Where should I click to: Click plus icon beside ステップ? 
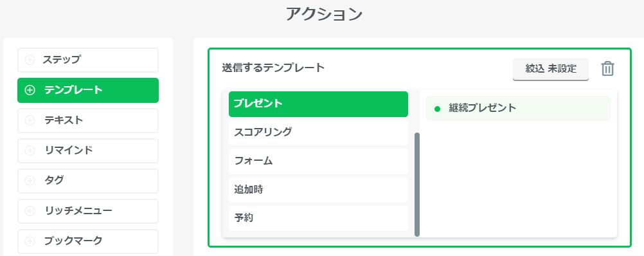(x=30, y=60)
